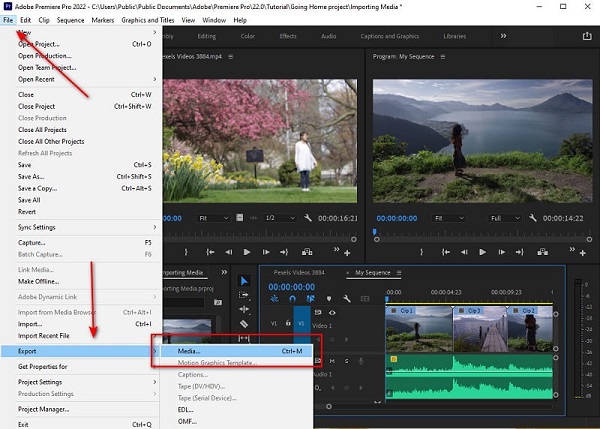Switch to Captions and Graphics workspace
The width and height of the screenshot is (600, 429).
tap(390, 36)
